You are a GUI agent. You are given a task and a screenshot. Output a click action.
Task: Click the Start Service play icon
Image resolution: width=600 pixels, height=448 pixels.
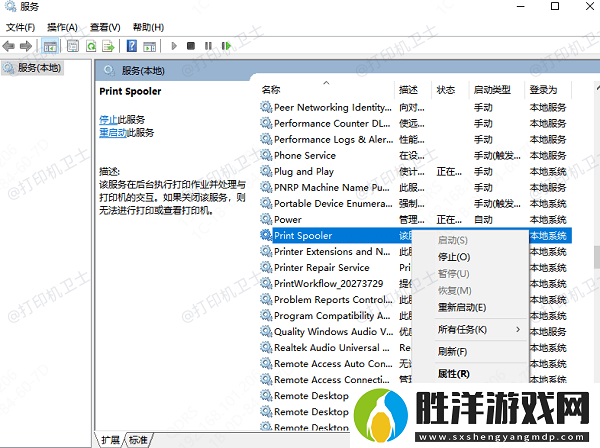pyautogui.click(x=174, y=46)
